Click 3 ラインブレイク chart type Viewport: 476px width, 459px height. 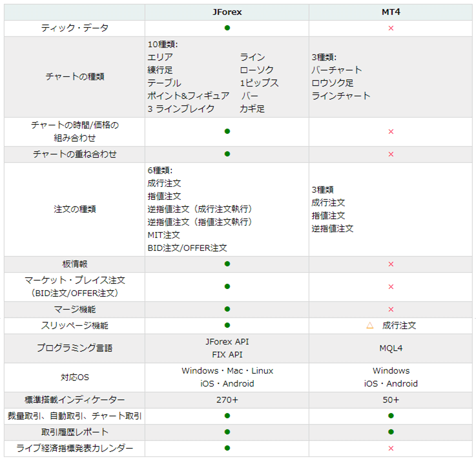click(181, 109)
